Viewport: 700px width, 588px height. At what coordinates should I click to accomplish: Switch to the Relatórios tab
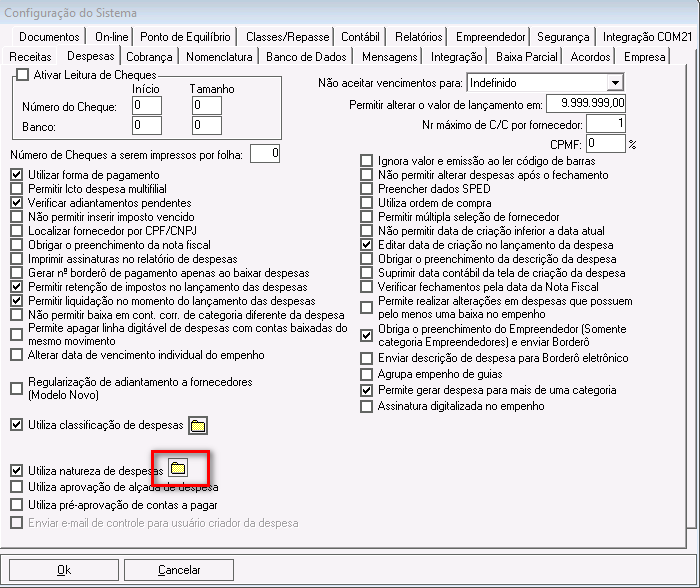[419, 37]
